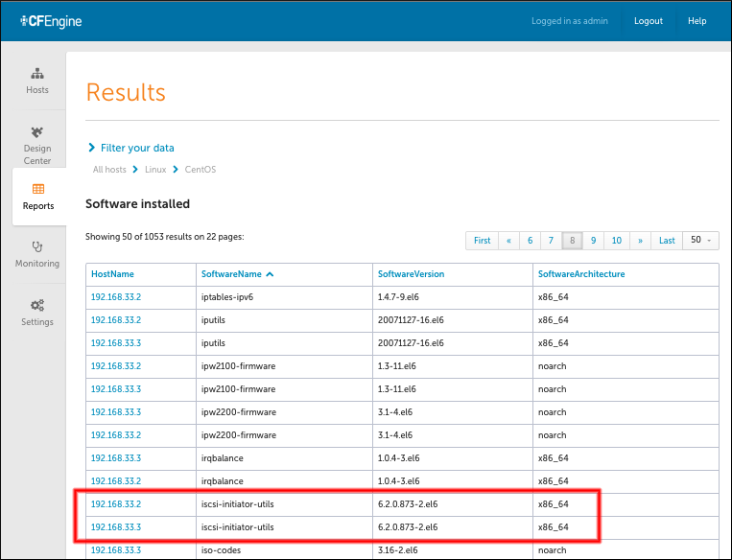The height and width of the screenshot is (560, 732).
Task: Go to page 6
Action: point(530,241)
